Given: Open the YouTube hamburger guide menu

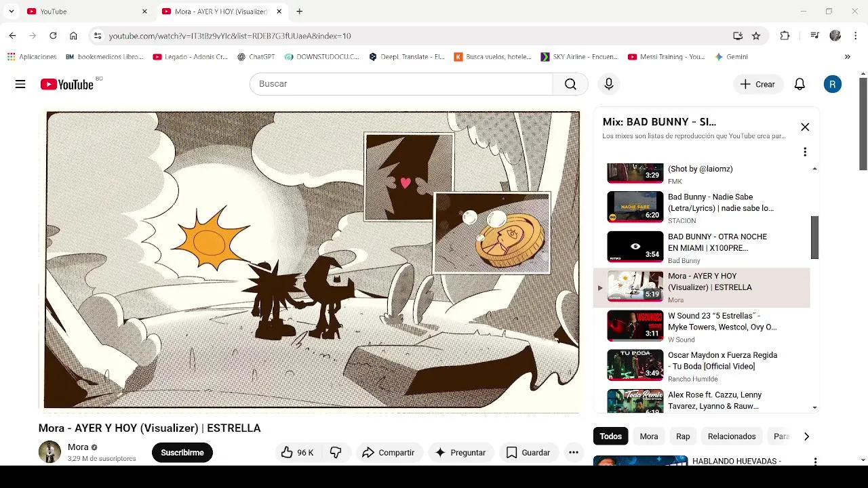Looking at the screenshot, I should [20, 84].
